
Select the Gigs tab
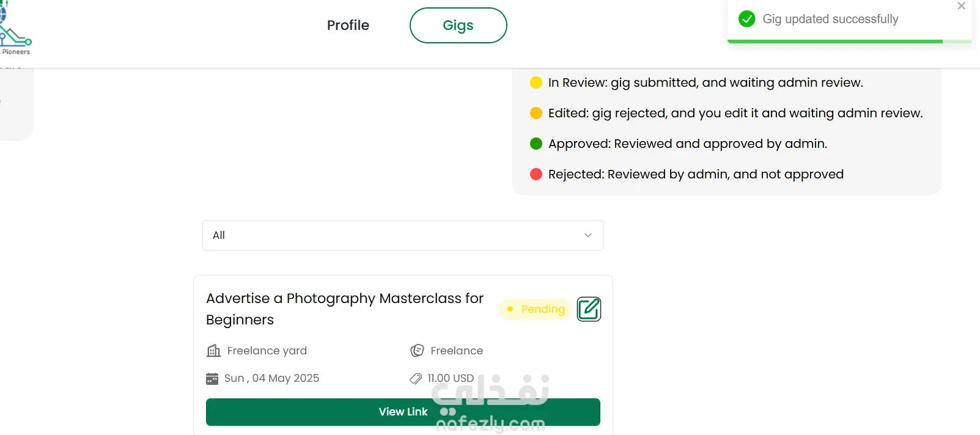tap(458, 25)
